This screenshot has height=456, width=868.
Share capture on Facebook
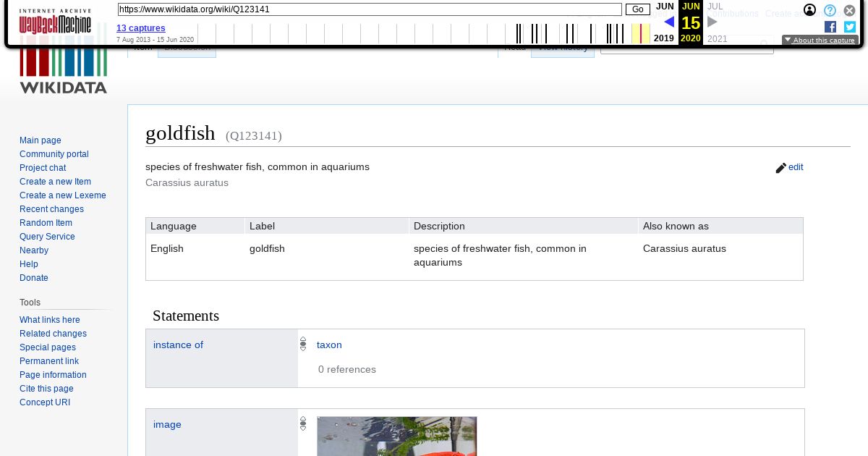point(830,27)
